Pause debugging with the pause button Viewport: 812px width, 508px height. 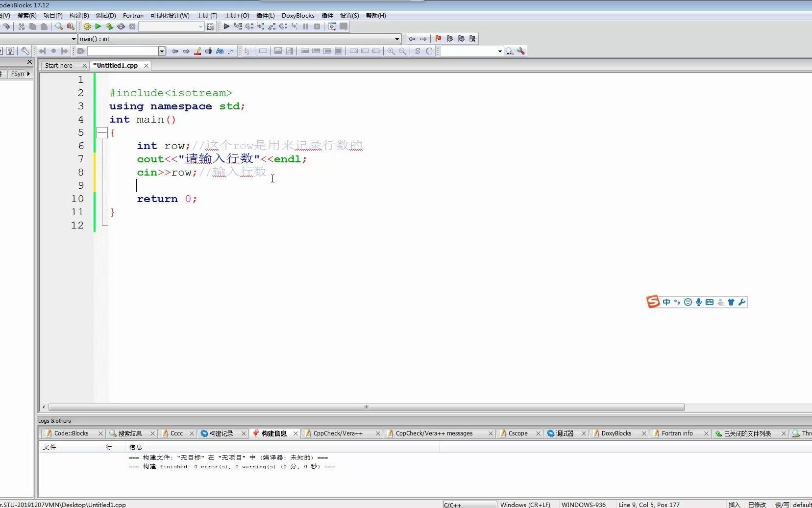coord(306,26)
